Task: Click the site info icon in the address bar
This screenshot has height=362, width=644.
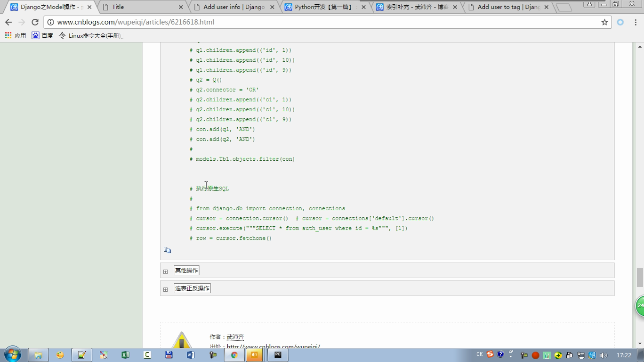Action: (x=51, y=22)
